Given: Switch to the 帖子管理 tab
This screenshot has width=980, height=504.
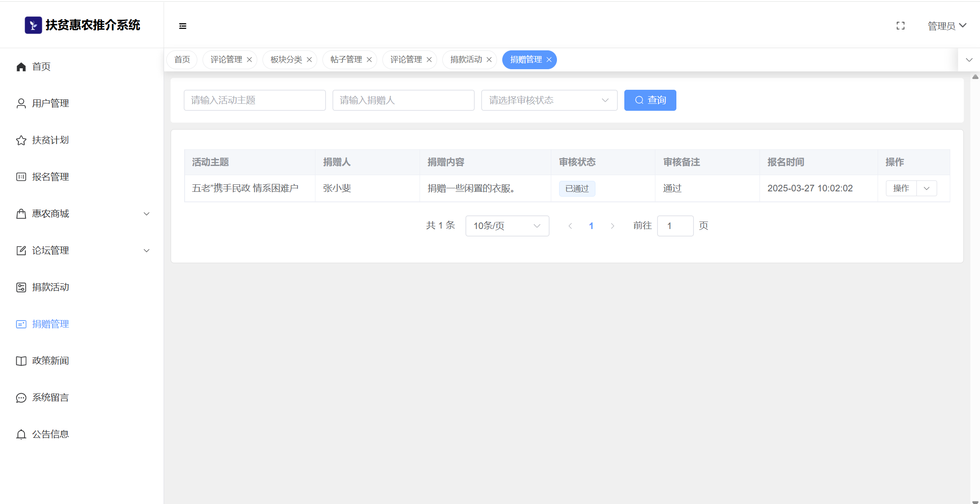Looking at the screenshot, I should 346,60.
